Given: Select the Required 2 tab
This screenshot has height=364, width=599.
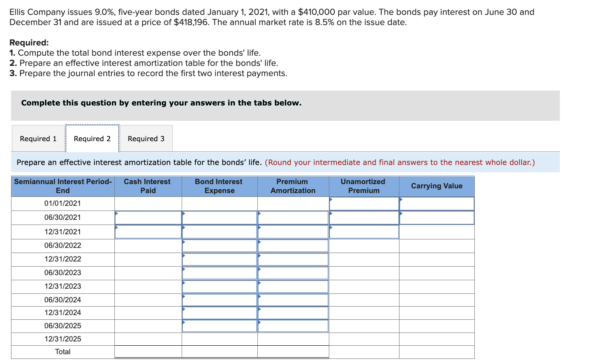Looking at the screenshot, I should click(92, 139).
